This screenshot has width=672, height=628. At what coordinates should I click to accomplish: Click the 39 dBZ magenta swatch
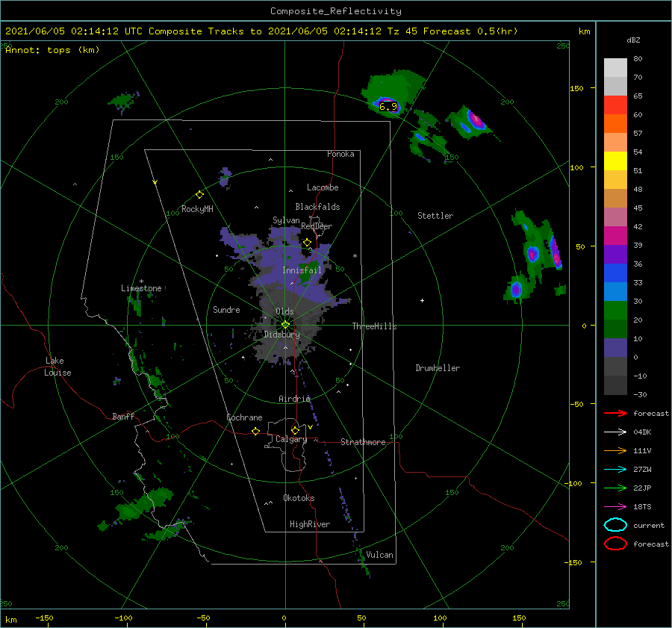point(615,235)
